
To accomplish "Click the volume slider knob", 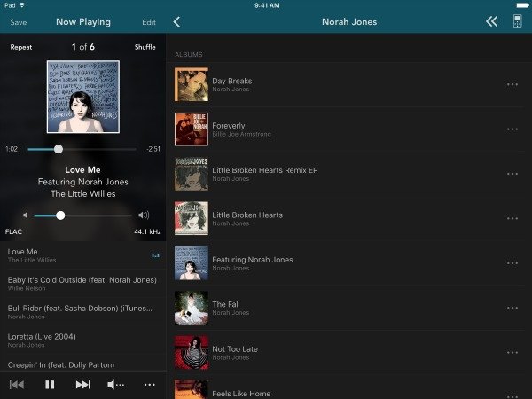I will (x=60, y=215).
